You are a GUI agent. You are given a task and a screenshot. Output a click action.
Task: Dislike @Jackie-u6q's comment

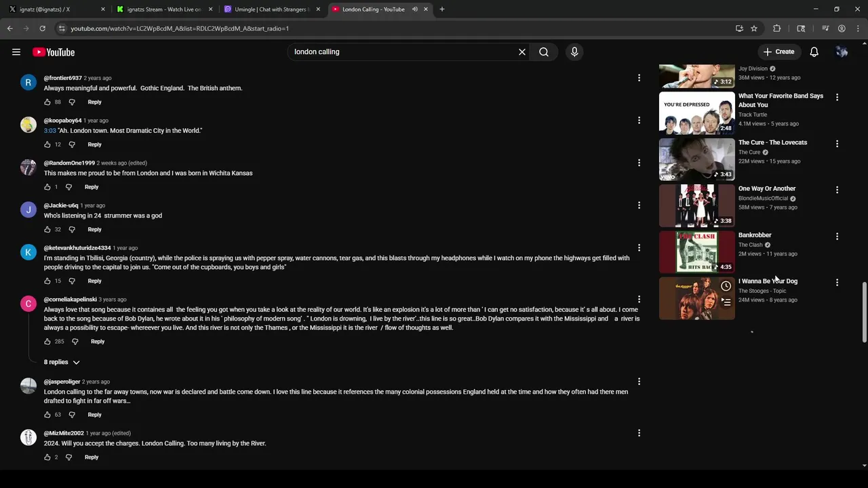coord(72,230)
